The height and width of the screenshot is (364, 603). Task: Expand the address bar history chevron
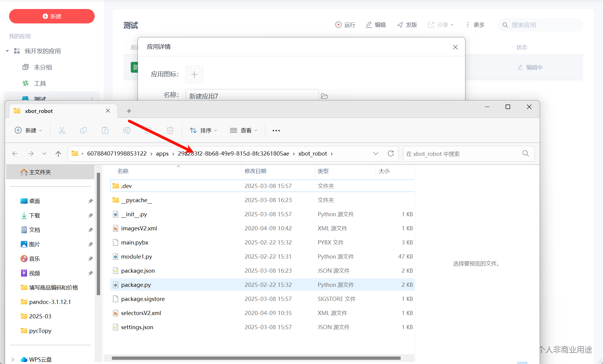point(376,153)
